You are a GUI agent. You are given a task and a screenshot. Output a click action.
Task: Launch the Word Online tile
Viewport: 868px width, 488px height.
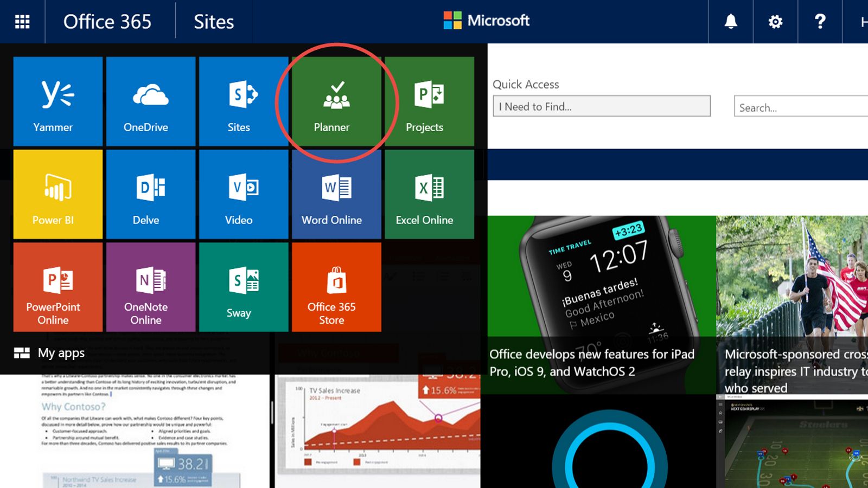(x=336, y=194)
